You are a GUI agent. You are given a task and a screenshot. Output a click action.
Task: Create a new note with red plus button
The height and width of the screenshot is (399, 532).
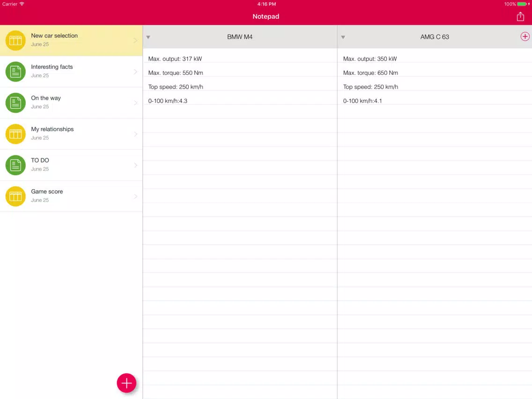tap(126, 383)
